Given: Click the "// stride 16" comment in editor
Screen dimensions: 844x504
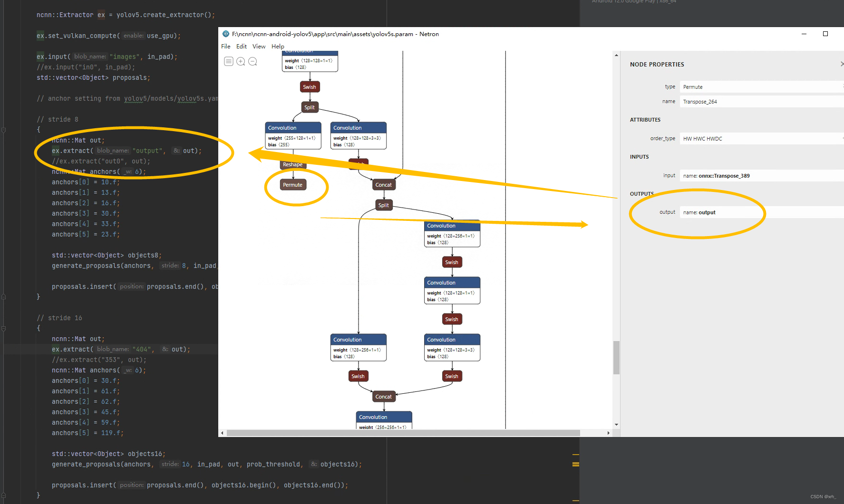Looking at the screenshot, I should point(59,318).
